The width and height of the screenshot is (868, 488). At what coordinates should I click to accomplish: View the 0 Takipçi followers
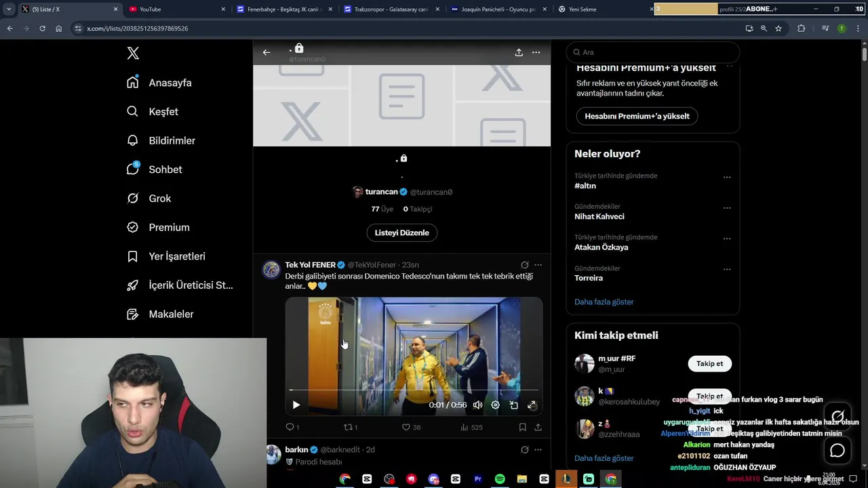click(418, 209)
